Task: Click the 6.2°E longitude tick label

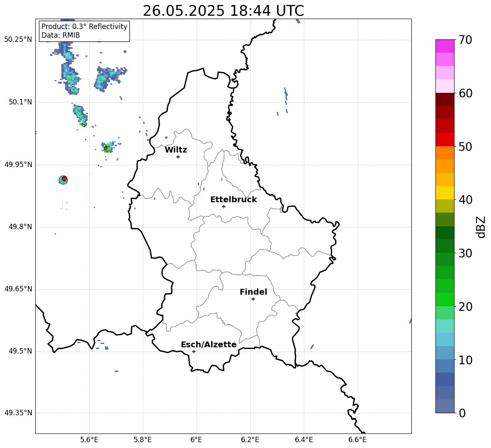Action: [250, 440]
